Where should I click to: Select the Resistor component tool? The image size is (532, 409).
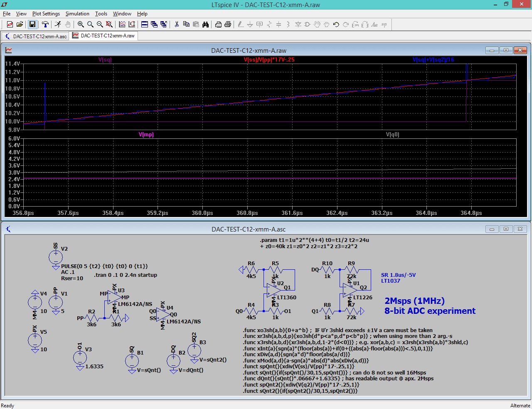269,24
